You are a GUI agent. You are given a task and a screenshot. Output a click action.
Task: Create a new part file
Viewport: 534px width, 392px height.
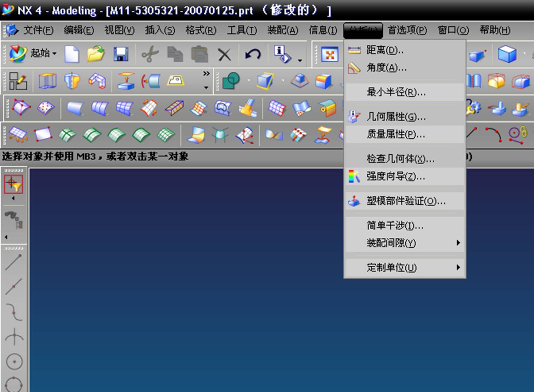72,54
